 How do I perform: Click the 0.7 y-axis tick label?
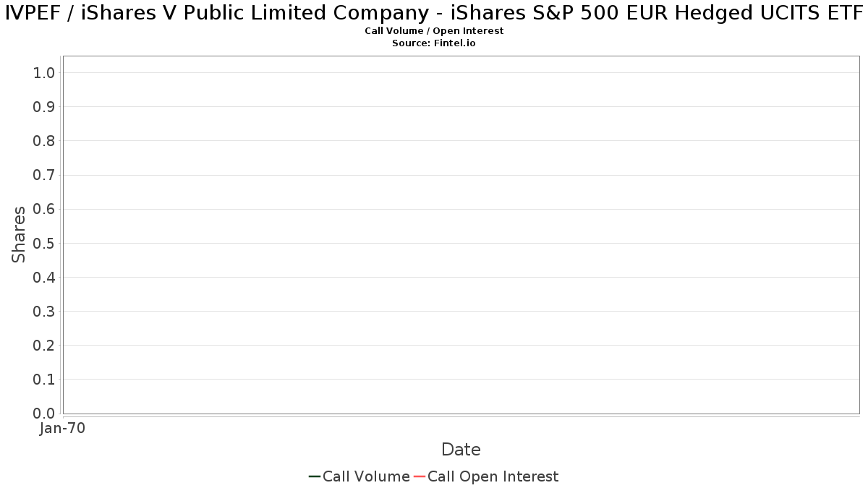44,175
